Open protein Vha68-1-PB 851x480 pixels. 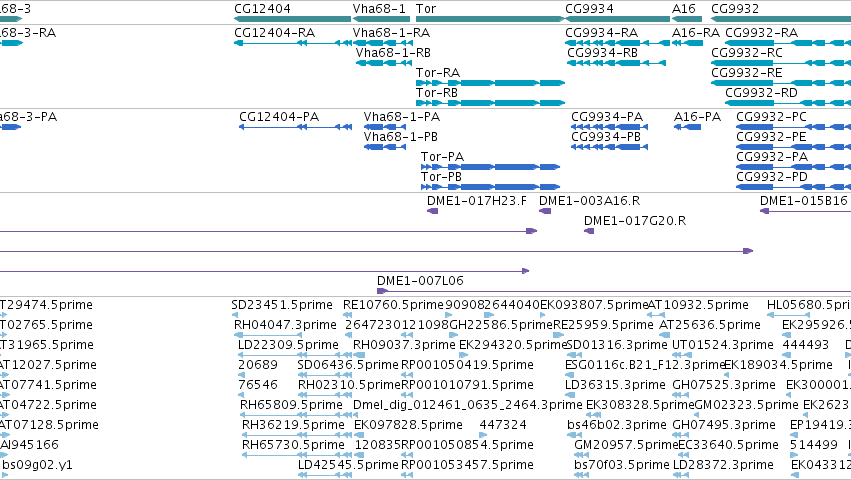(401, 137)
